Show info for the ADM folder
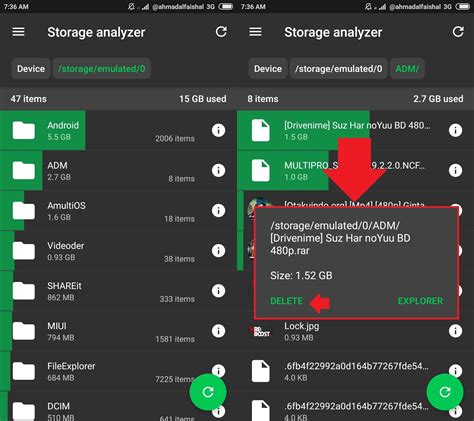This screenshot has height=421, width=474. click(218, 170)
